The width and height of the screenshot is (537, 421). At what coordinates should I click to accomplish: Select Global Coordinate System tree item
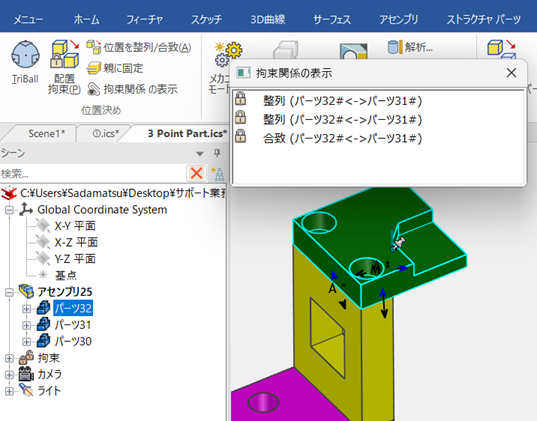click(x=102, y=210)
